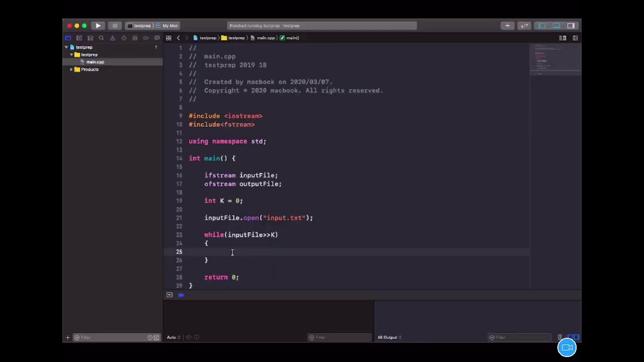Viewport: 644px width, 362px height.
Task: Expand the Products folder
Action: pos(71,69)
